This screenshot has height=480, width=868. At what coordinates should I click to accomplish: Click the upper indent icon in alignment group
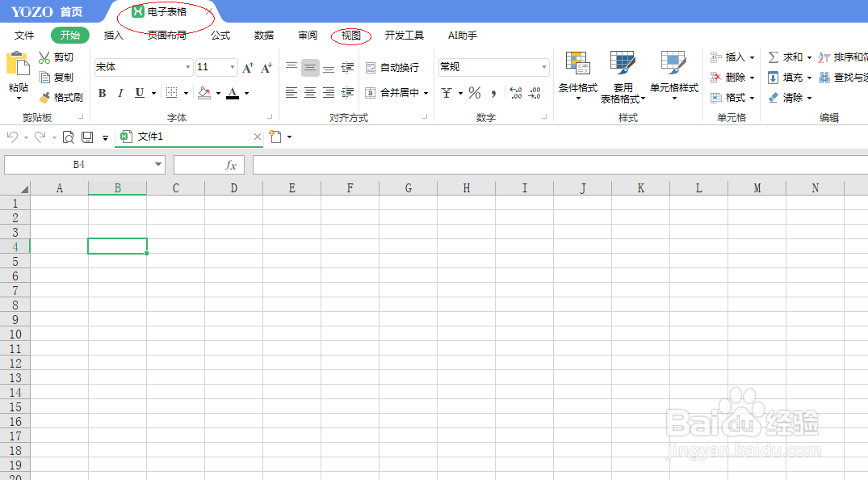pyautogui.click(x=348, y=68)
